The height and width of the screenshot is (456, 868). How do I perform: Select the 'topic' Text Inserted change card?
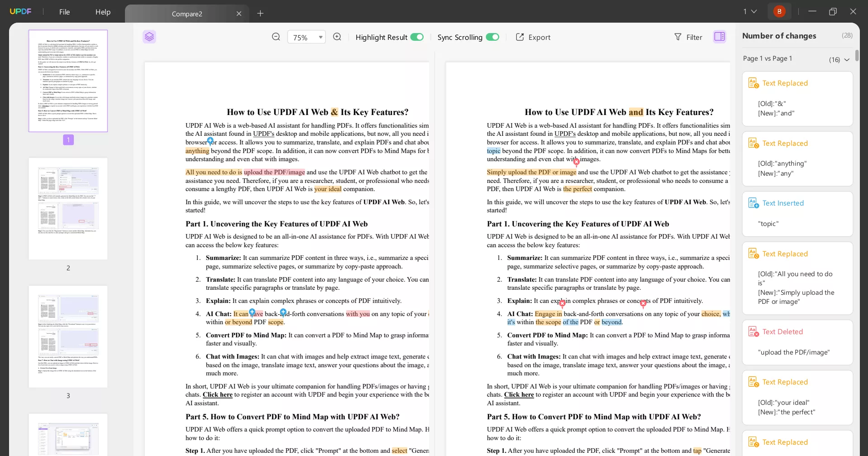coord(797,214)
